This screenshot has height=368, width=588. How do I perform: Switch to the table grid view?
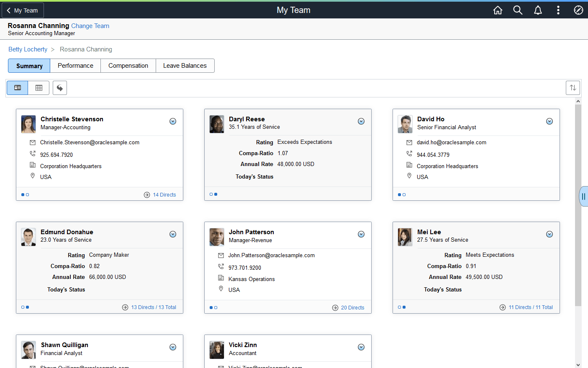[39, 88]
